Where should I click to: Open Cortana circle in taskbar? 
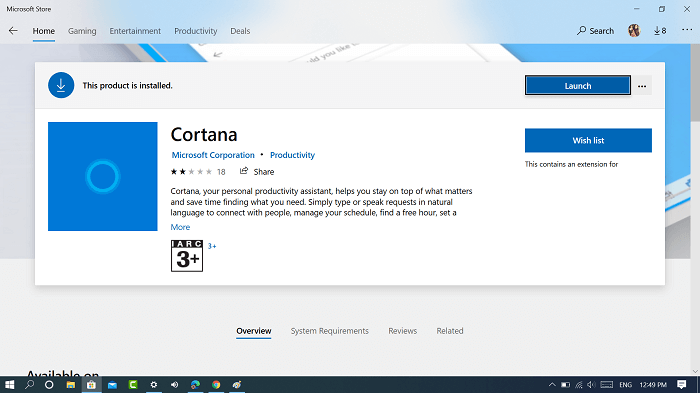pyautogui.click(x=49, y=385)
